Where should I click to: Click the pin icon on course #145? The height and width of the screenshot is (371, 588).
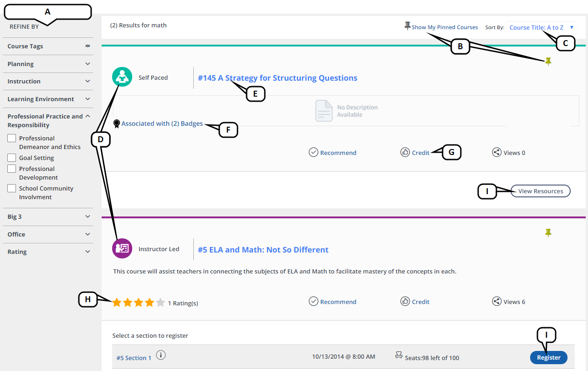548,62
